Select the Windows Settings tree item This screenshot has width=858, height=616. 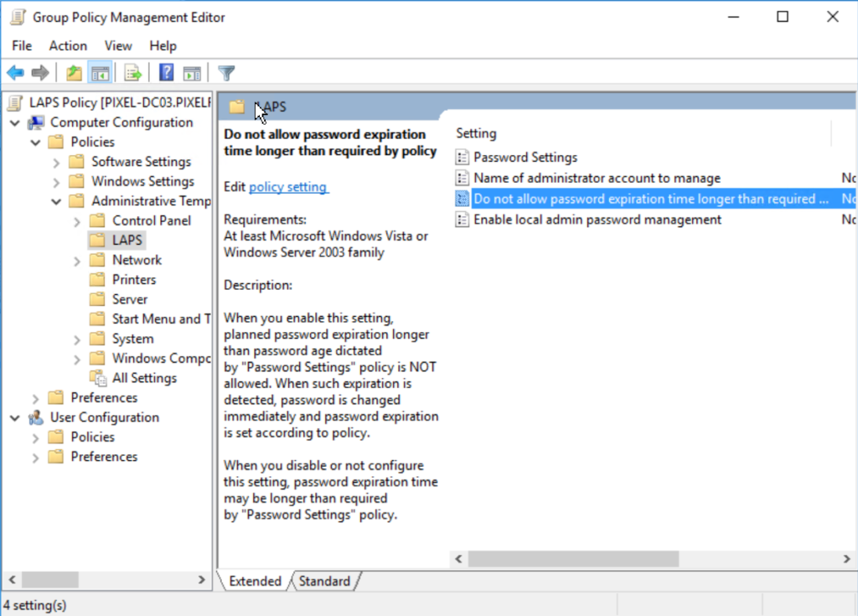pos(142,182)
